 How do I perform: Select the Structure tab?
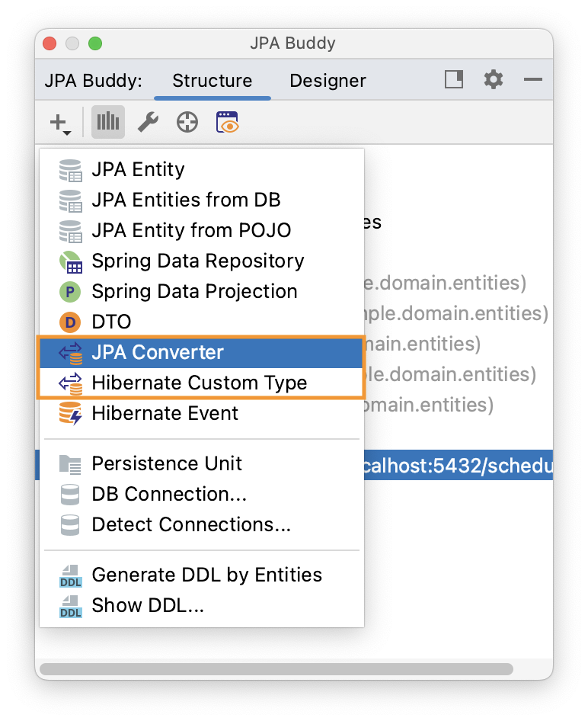coord(212,80)
